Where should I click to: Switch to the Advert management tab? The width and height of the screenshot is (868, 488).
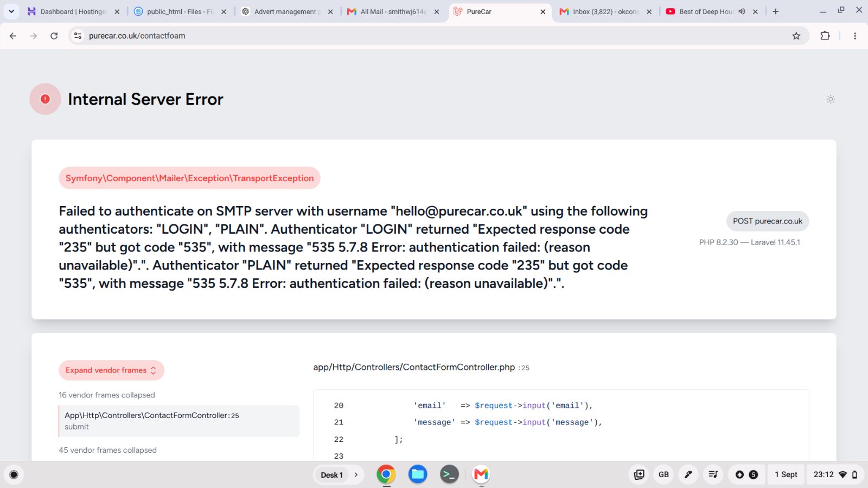(287, 11)
